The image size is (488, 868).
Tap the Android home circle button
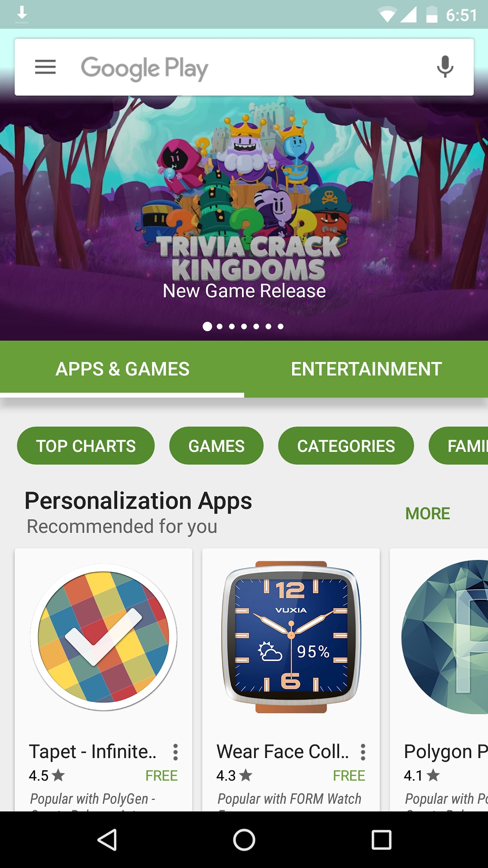[244, 840]
